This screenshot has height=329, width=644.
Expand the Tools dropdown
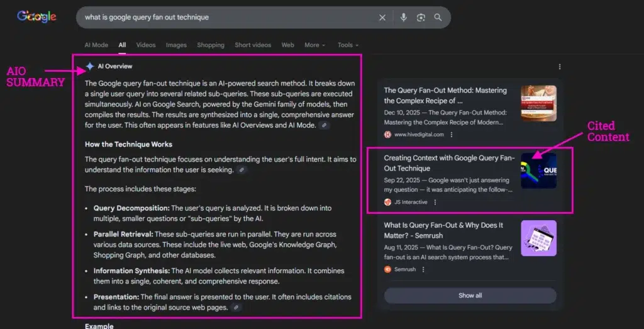coord(348,45)
